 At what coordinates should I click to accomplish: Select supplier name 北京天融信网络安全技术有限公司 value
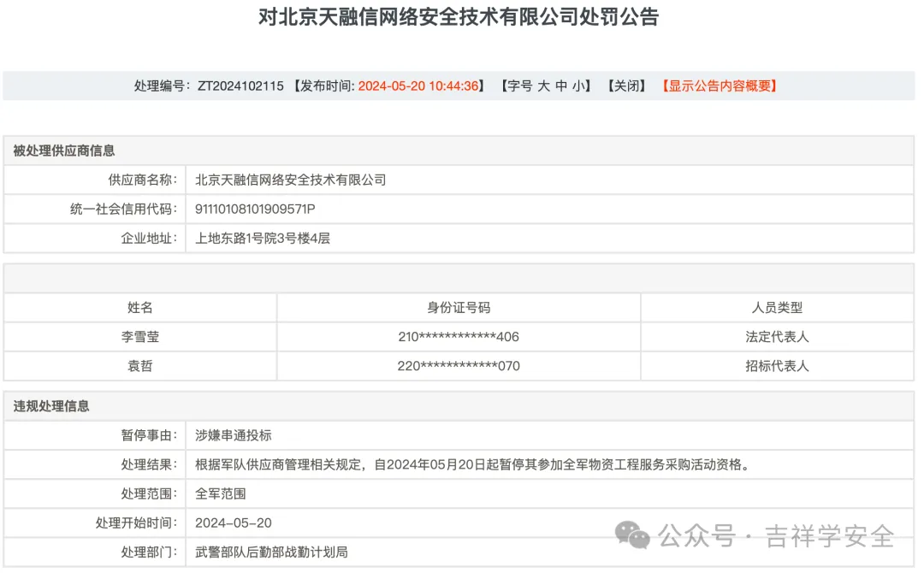[x=291, y=180]
